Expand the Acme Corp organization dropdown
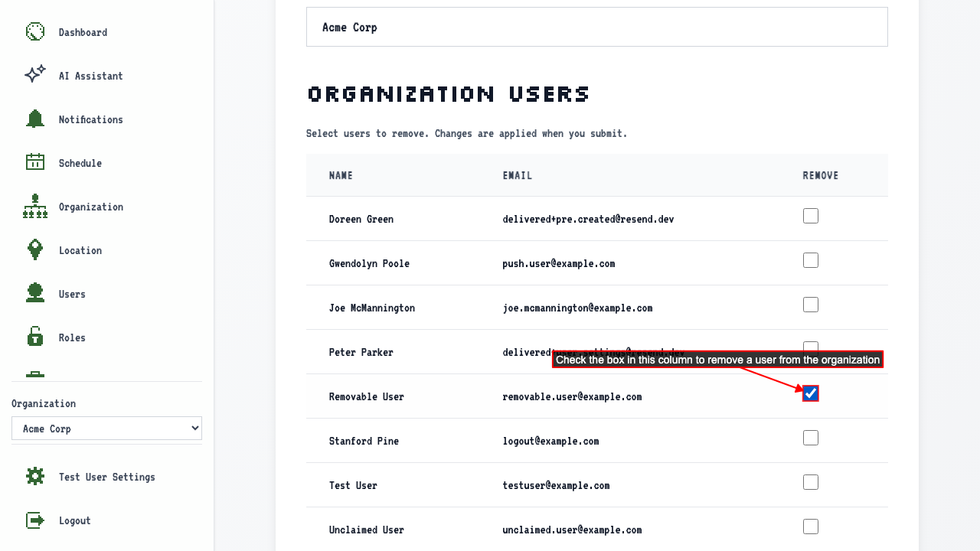Image resolution: width=980 pixels, height=551 pixels. 106,429
